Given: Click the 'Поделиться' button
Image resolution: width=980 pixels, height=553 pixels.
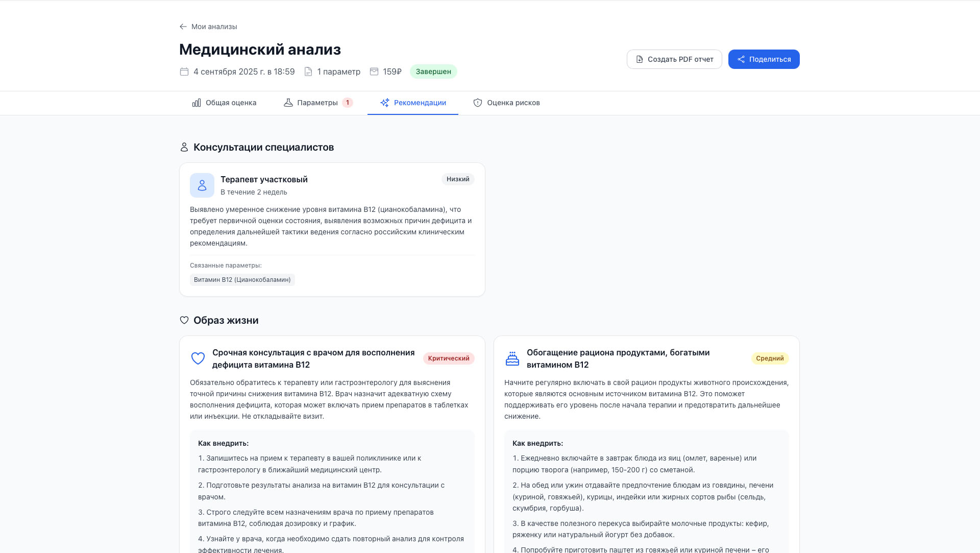Looking at the screenshot, I should [x=764, y=59].
